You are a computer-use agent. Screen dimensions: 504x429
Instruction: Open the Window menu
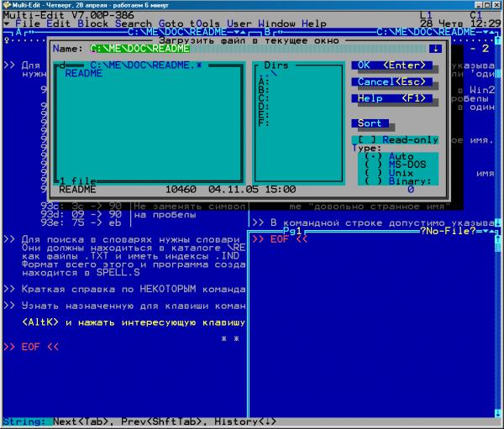[x=276, y=24]
